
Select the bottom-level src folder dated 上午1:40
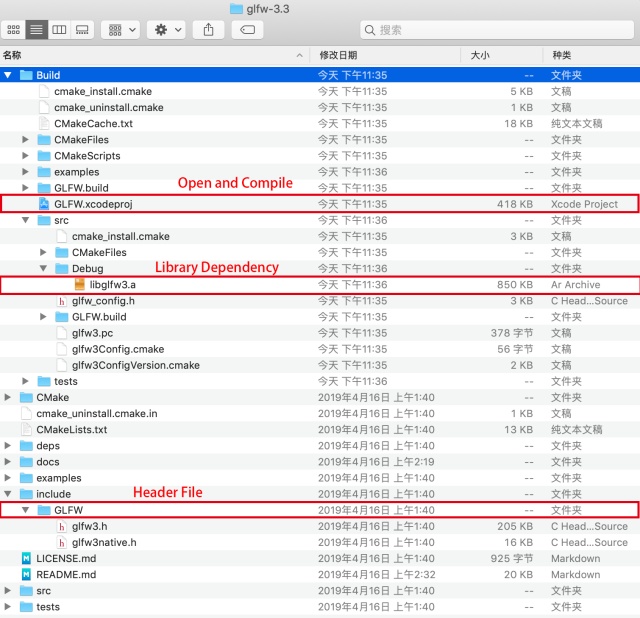[320, 591]
